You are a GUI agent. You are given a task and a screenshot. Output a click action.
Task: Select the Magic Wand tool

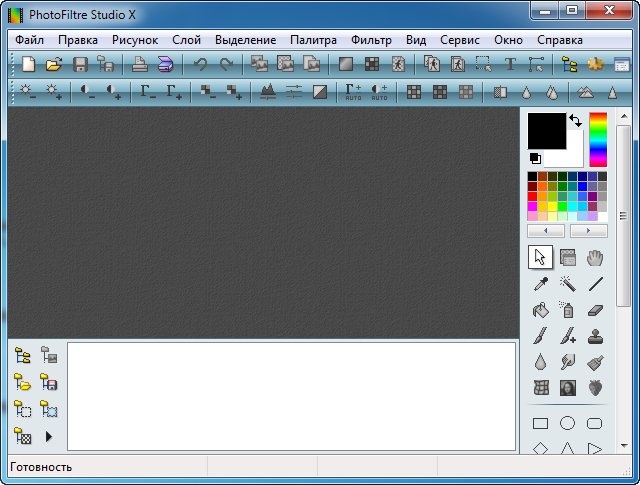(567, 284)
